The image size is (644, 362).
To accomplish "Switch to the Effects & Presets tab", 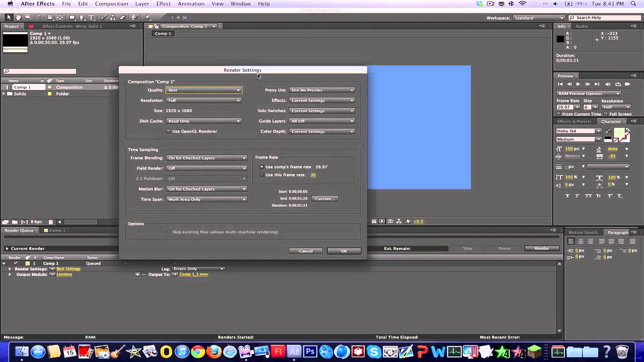I will [x=574, y=121].
